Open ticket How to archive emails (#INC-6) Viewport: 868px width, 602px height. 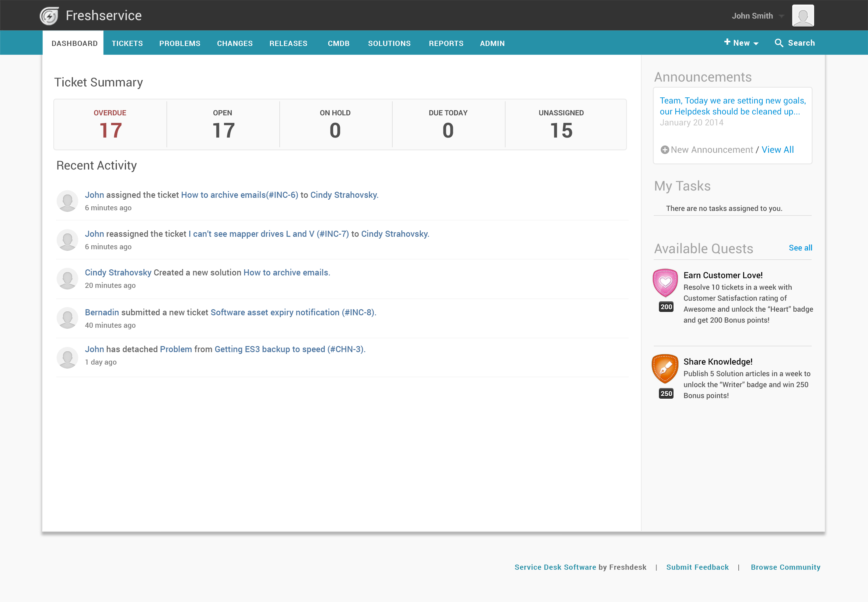pyautogui.click(x=240, y=195)
